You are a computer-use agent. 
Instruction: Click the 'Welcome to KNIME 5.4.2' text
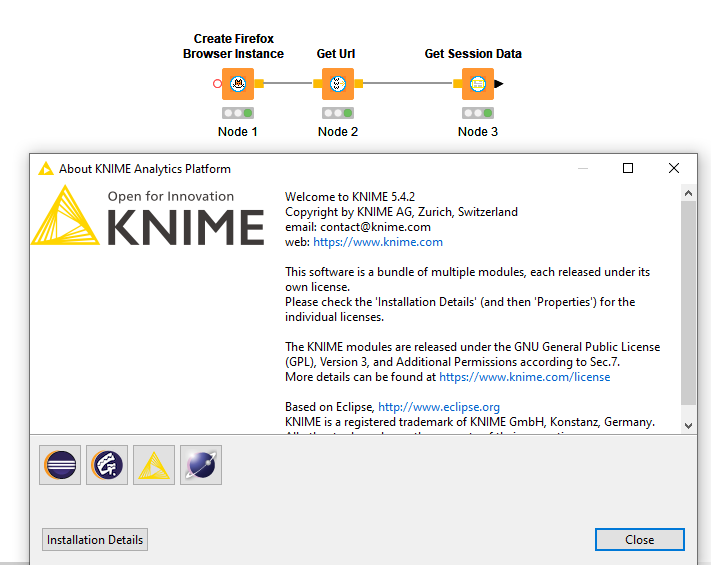pos(350,197)
